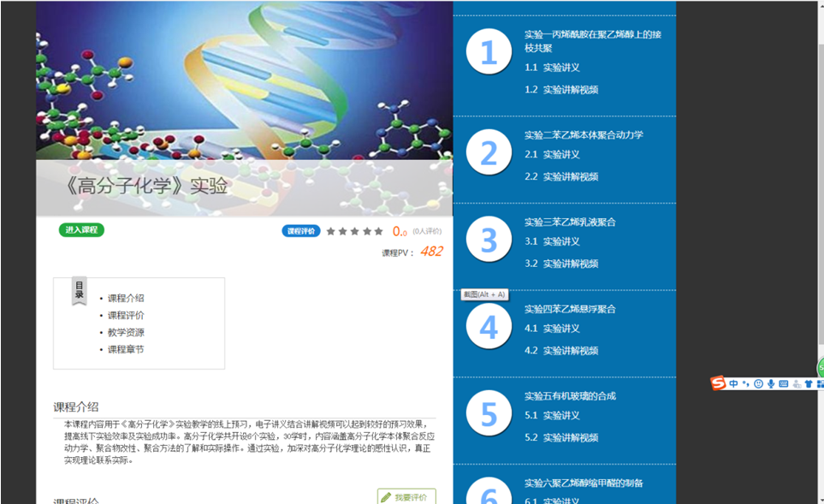Image resolution: width=824 pixels, height=504 pixels.
Task: Select 课程介绍 in the 目录 list
Action: [x=126, y=299]
